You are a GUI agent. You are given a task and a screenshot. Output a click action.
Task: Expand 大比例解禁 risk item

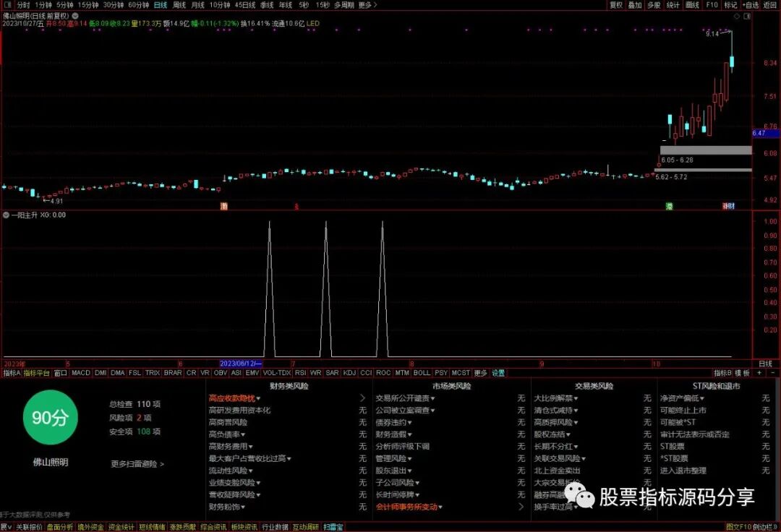pyautogui.click(x=556, y=398)
